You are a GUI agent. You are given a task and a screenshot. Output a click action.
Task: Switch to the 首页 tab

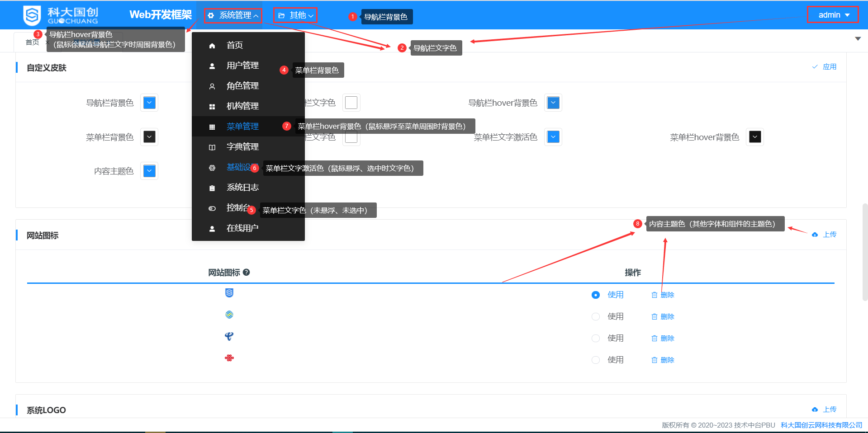tap(32, 42)
